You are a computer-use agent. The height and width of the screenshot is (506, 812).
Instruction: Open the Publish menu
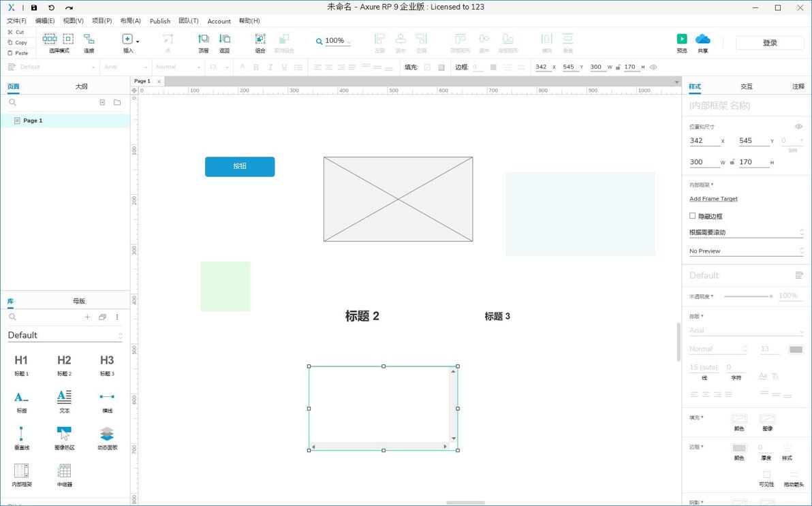coord(160,21)
